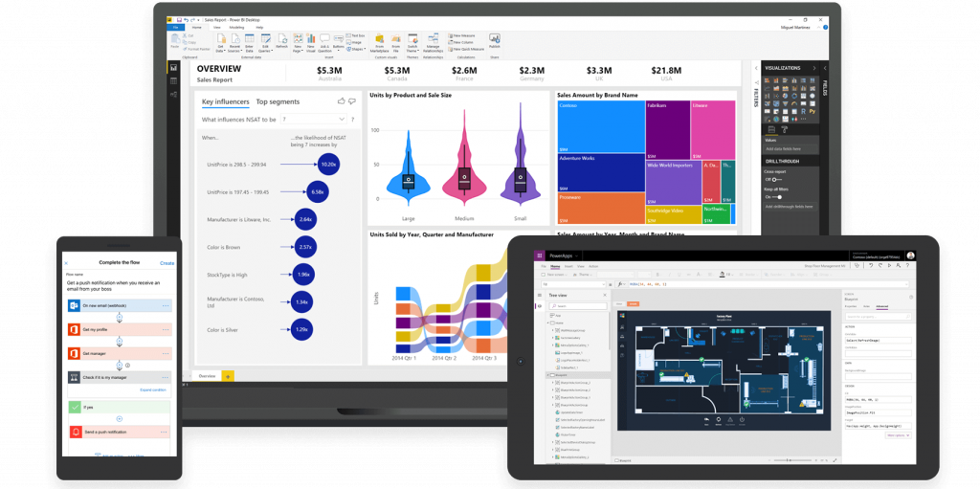The image size is (980, 489).
Task: Click the Preview play icon in PowerApps
Action: [x=889, y=266]
